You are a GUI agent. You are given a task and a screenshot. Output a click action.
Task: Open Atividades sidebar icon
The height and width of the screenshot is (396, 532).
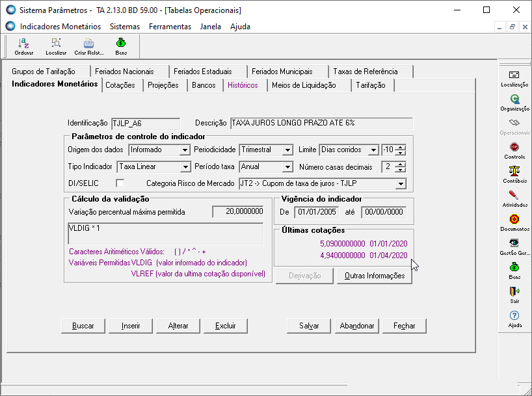point(514,199)
